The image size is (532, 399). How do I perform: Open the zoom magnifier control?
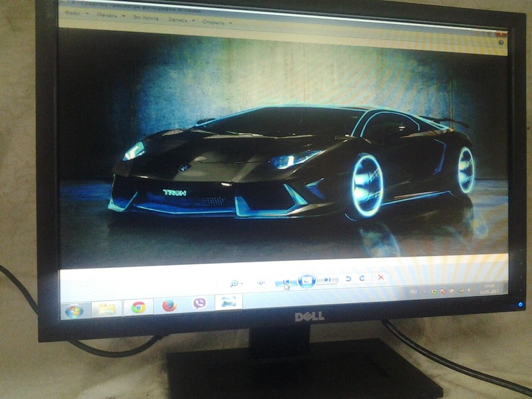[236, 283]
